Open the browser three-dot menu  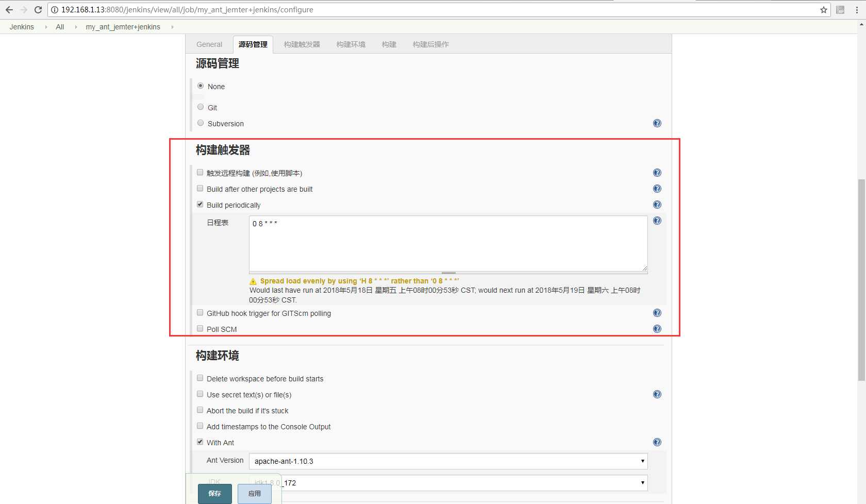pyautogui.click(x=857, y=10)
